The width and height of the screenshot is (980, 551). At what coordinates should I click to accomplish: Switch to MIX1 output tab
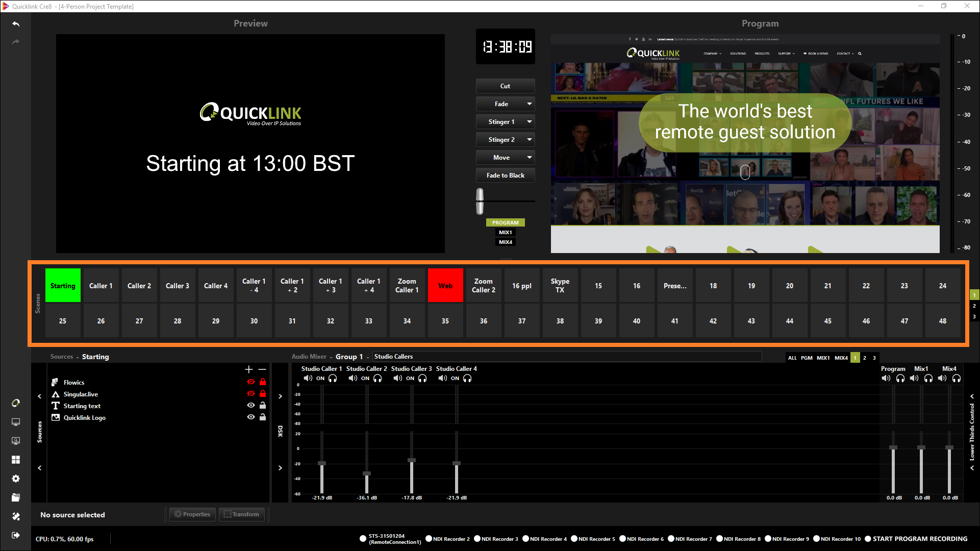pyautogui.click(x=505, y=233)
